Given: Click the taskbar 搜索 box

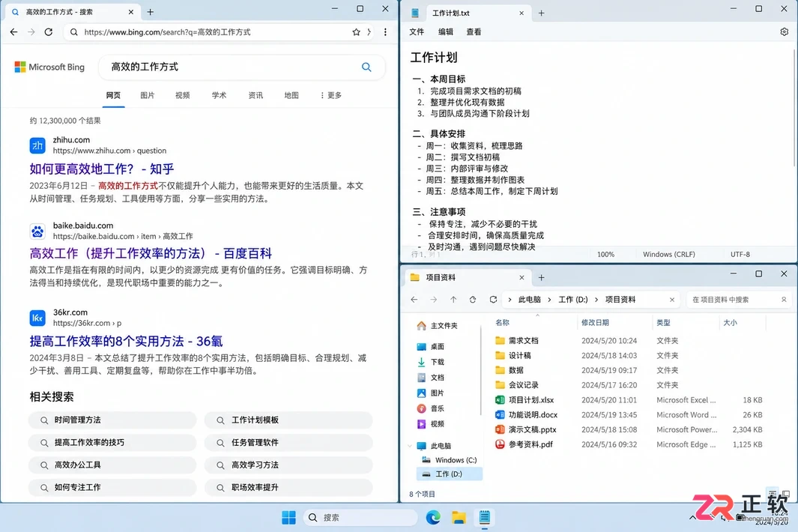Looking at the screenshot, I should tap(360, 517).
